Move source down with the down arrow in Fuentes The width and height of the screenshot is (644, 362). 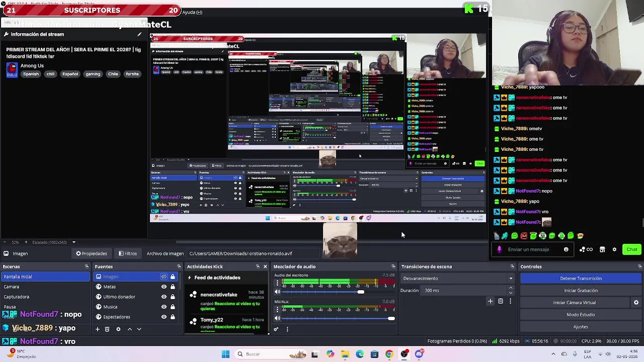[139, 329]
